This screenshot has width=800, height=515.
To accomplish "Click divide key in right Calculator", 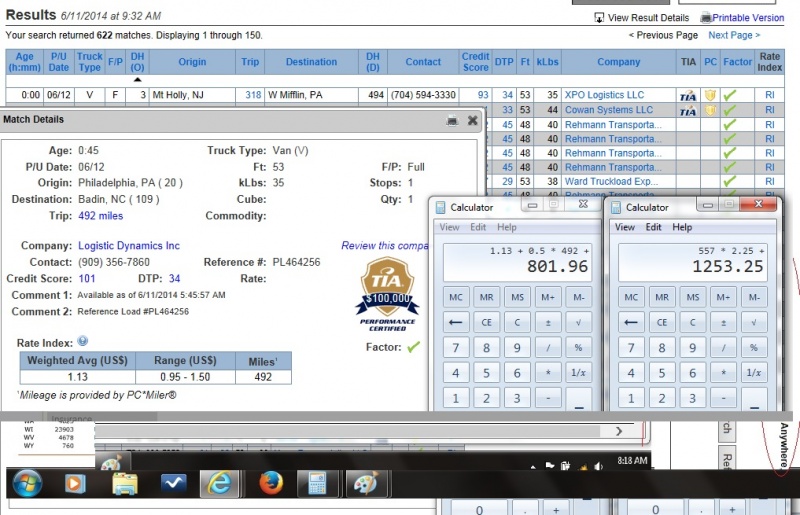I will (723, 348).
